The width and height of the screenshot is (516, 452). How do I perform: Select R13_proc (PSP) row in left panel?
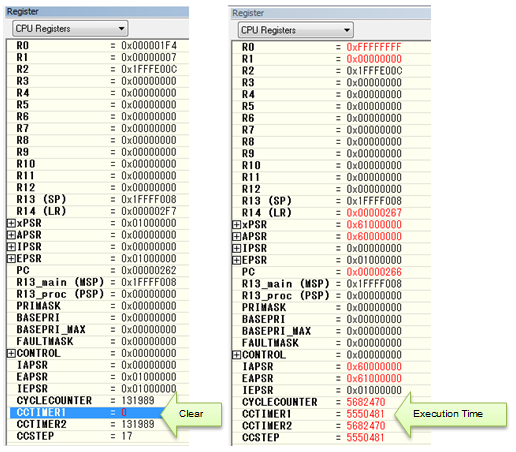(x=97, y=294)
